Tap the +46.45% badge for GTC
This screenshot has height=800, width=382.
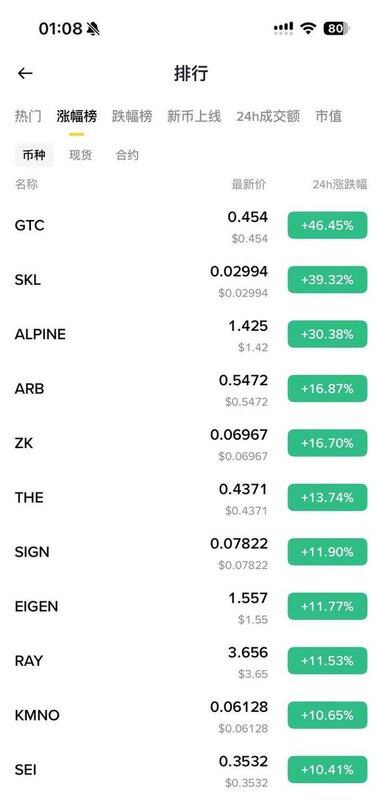click(327, 225)
